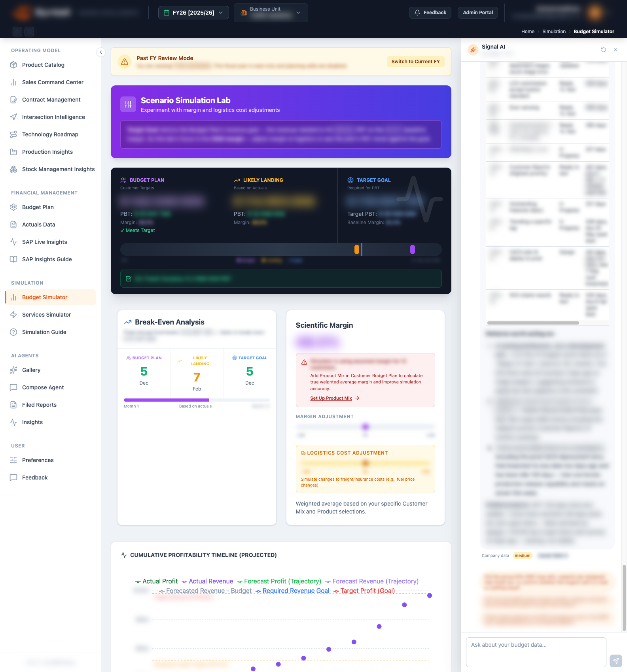The height and width of the screenshot is (672, 627).
Task: Click the Logistics Cost Adjustment slider handle
Action: [365, 463]
